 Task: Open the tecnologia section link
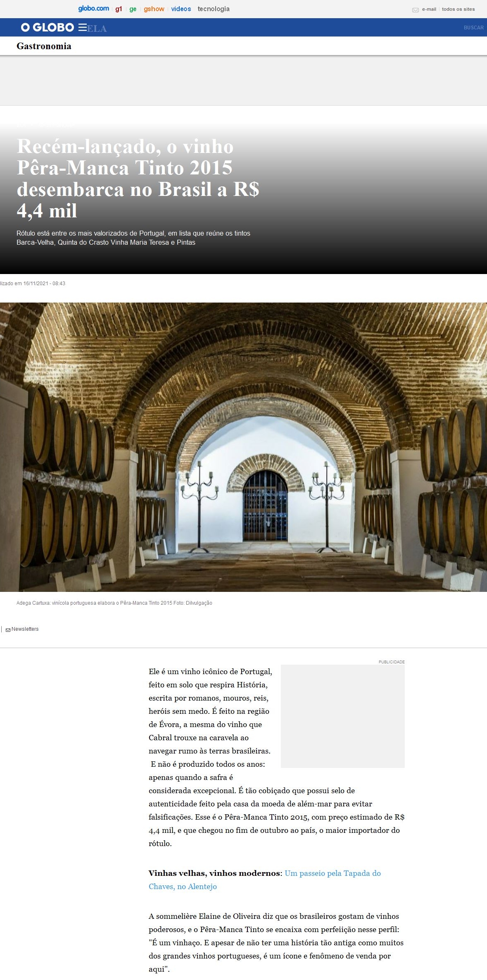(x=213, y=9)
